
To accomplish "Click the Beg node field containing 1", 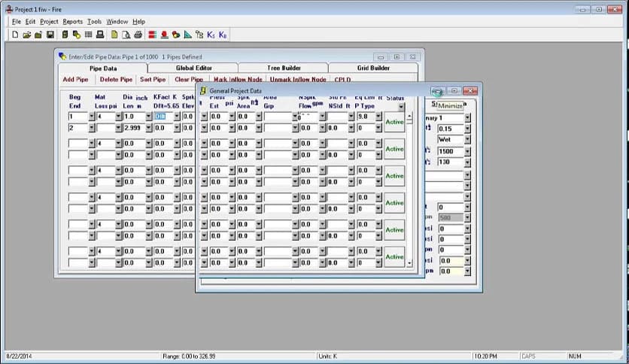I will (x=78, y=117).
